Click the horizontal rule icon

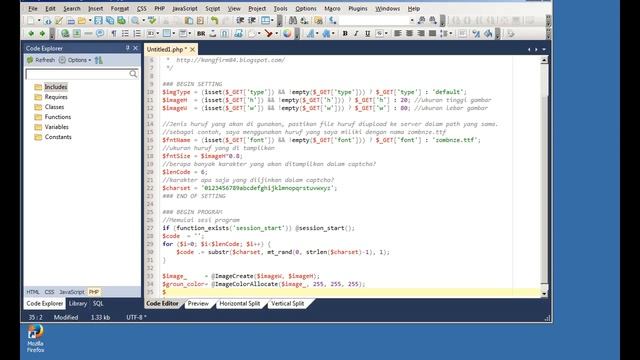point(88,33)
